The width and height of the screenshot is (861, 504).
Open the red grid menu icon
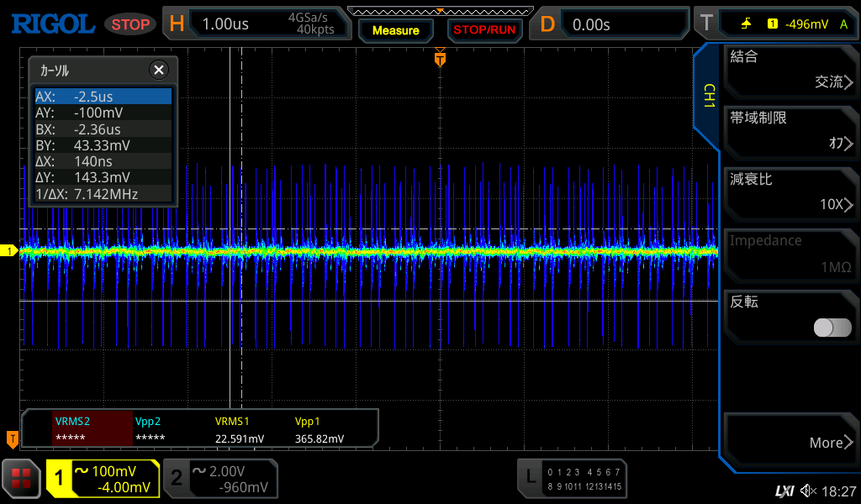click(21, 479)
